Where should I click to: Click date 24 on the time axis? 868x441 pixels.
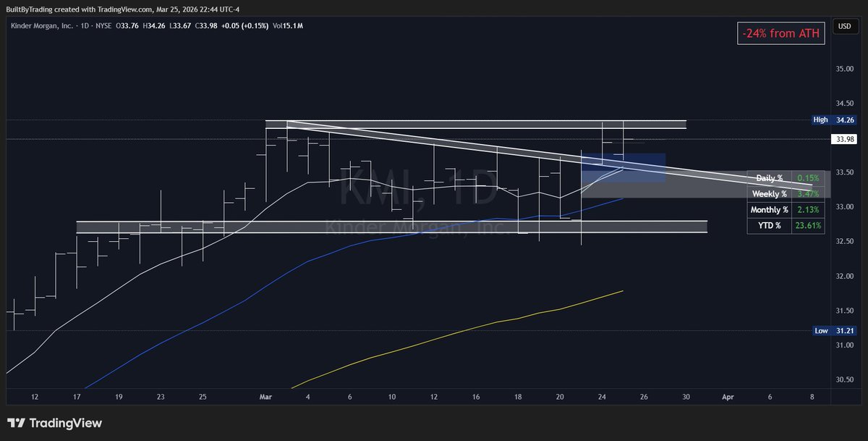pyautogui.click(x=602, y=397)
